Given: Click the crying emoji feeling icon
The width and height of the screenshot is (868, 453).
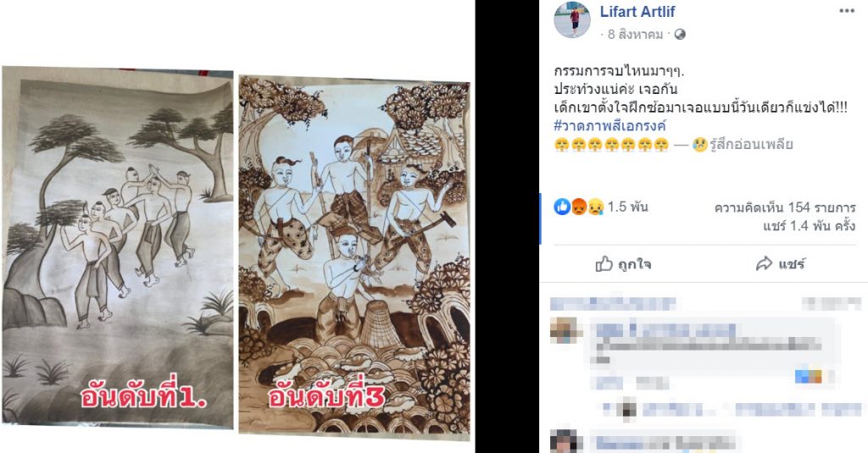Looking at the screenshot, I should tap(699, 145).
